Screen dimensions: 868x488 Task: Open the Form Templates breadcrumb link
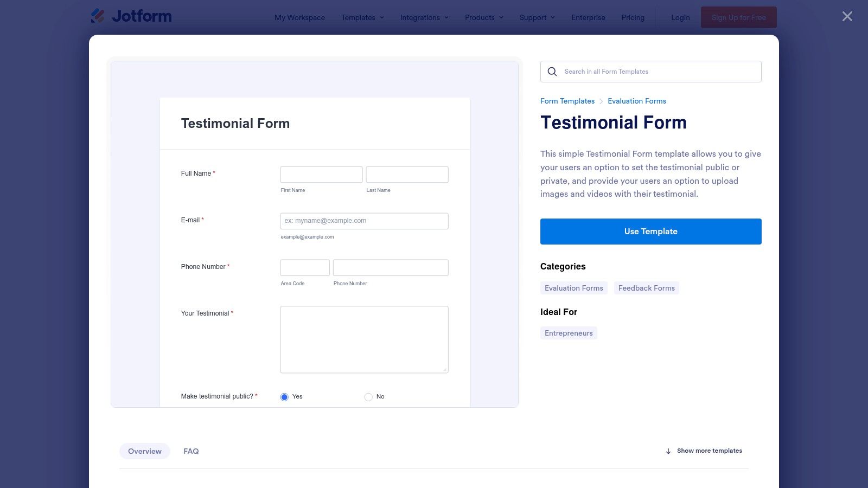pos(567,101)
